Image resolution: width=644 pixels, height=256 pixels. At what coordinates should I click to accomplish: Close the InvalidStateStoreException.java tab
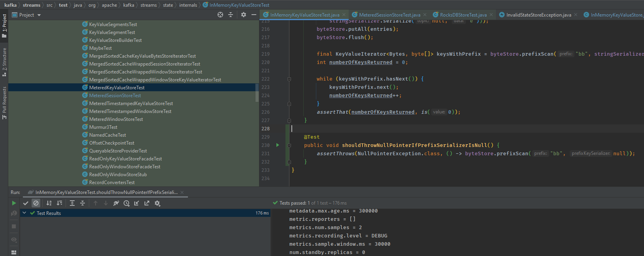pyautogui.click(x=576, y=15)
